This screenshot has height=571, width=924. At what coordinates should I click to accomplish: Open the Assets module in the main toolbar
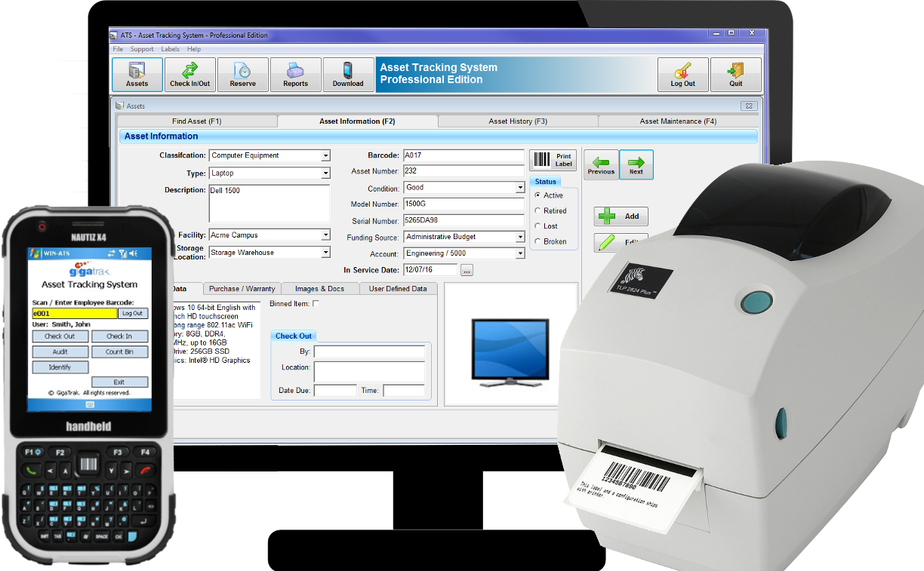pos(137,75)
